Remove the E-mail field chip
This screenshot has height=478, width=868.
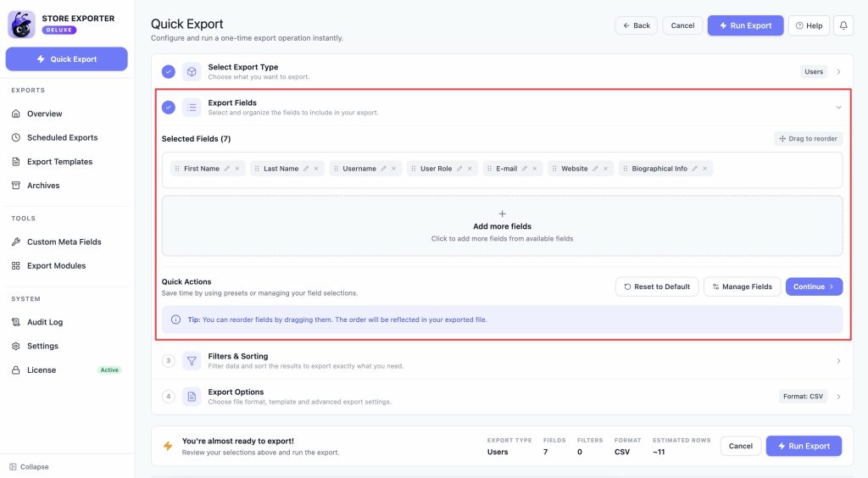pyautogui.click(x=535, y=169)
